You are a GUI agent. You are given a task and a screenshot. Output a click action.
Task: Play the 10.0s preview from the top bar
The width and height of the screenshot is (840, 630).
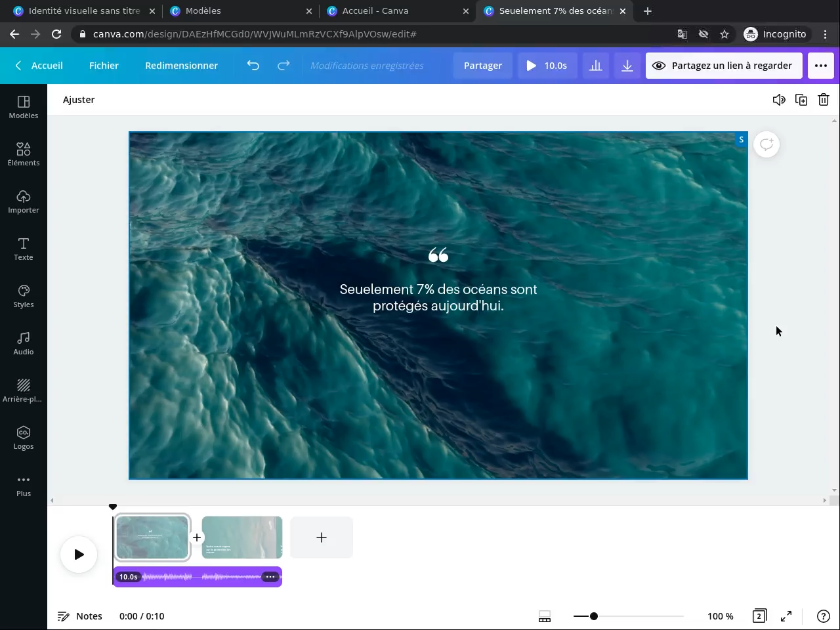coord(547,66)
